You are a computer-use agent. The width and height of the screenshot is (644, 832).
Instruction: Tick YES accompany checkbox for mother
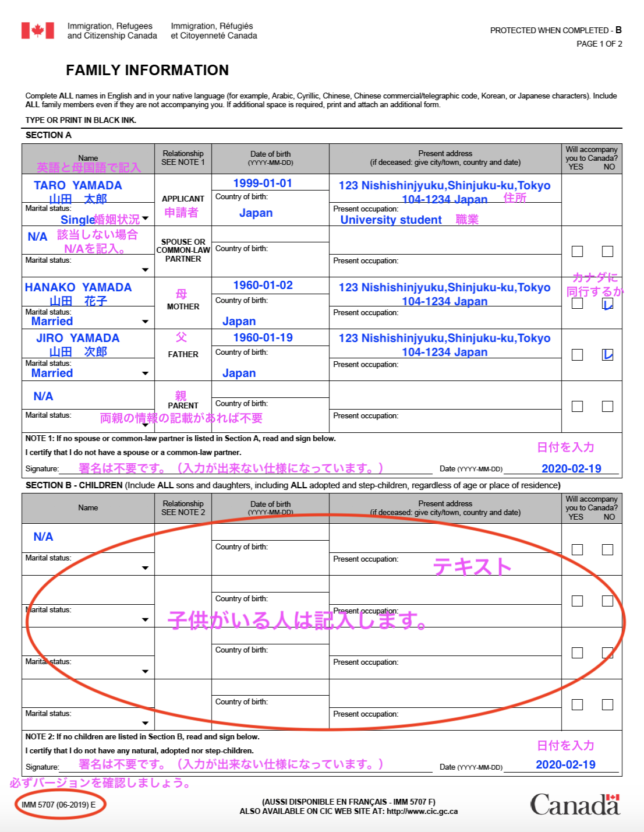[x=577, y=303]
